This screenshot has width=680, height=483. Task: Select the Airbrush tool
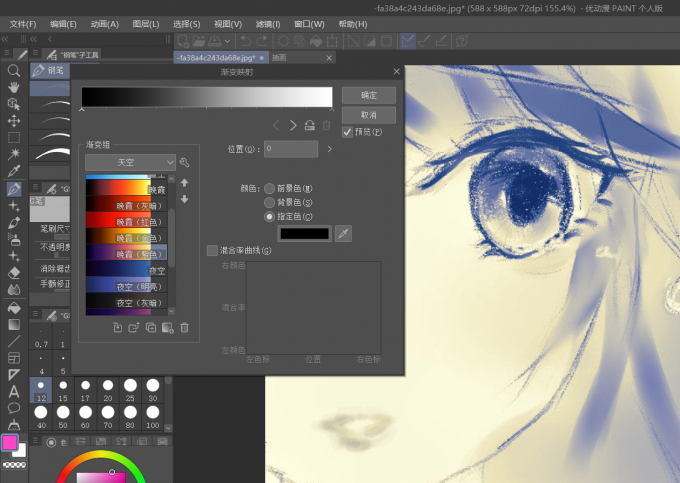pyautogui.click(x=14, y=239)
